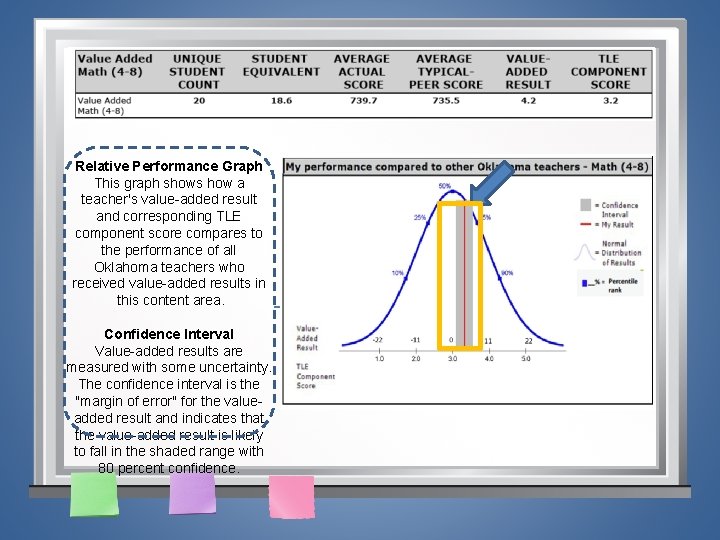Click the typical-peer score "735.5"
This screenshot has width=720, height=540.
coord(445,101)
